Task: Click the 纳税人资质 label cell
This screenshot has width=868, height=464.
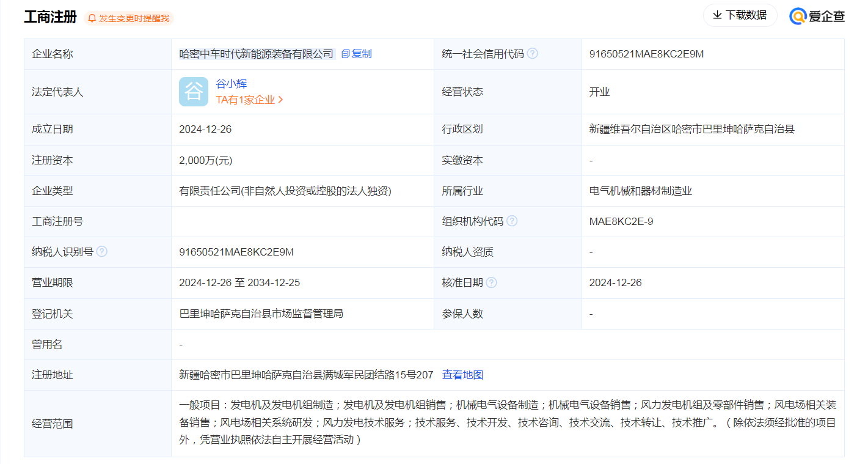Action: [x=508, y=252]
